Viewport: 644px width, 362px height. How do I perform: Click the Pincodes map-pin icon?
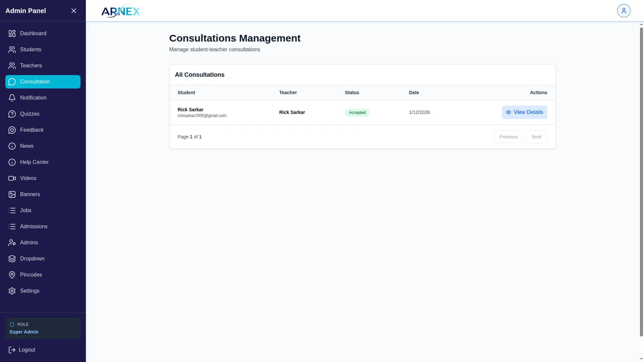click(12, 275)
